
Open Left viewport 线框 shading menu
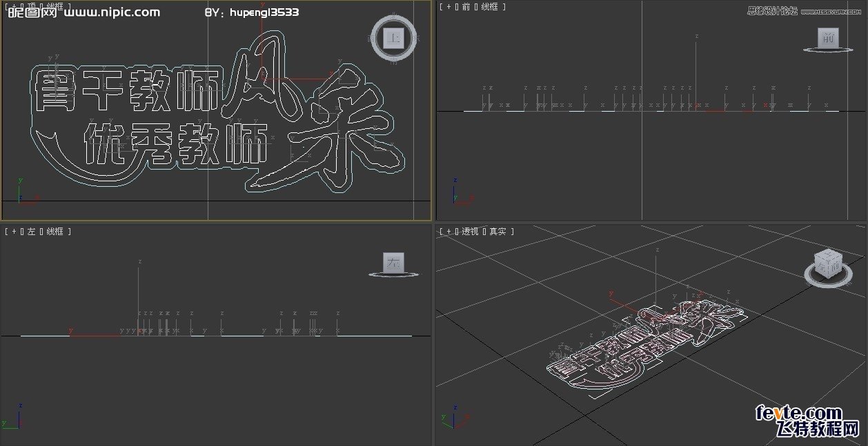coord(55,232)
